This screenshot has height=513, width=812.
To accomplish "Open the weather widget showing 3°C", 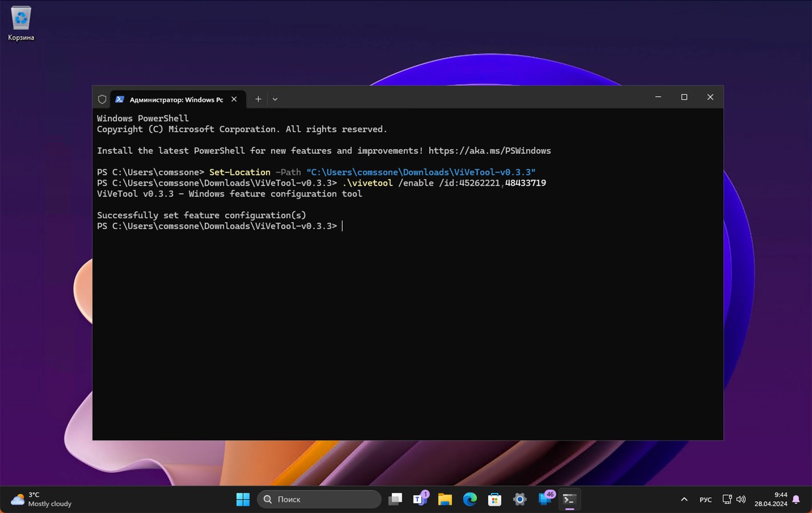I will [x=41, y=499].
